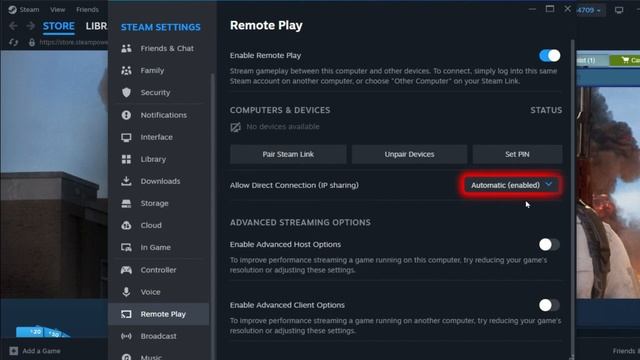Click the Storage drive icon
This screenshot has height=360, width=640.
tap(126, 203)
